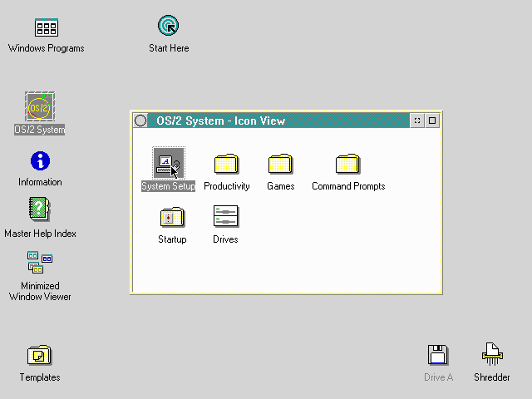532x399 pixels.
Task: Maximize the OS/2 System window
Action: [432, 121]
